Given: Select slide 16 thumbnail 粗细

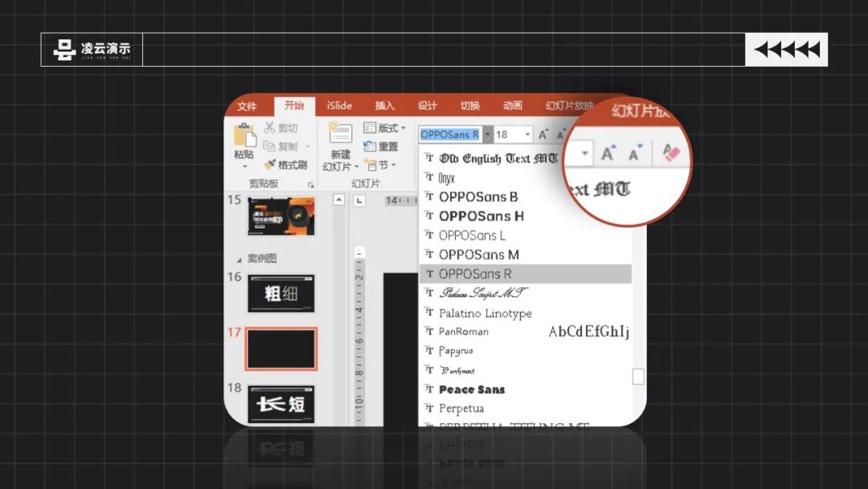Looking at the screenshot, I should (x=281, y=294).
